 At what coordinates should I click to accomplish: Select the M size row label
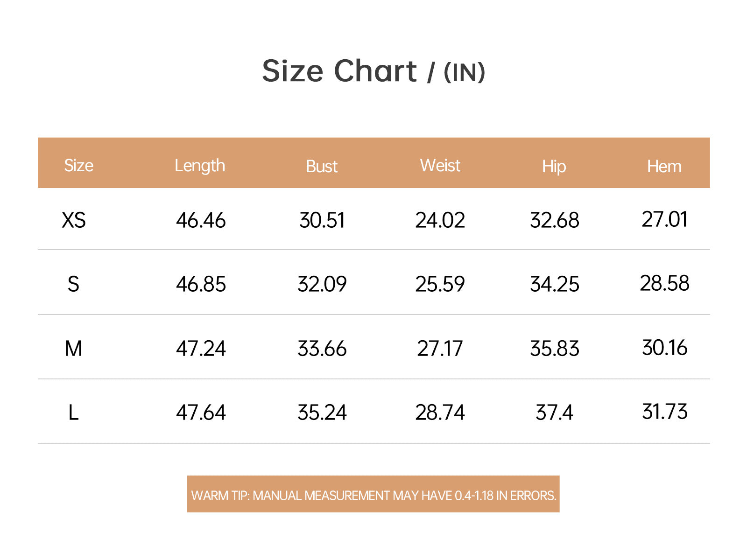point(73,349)
